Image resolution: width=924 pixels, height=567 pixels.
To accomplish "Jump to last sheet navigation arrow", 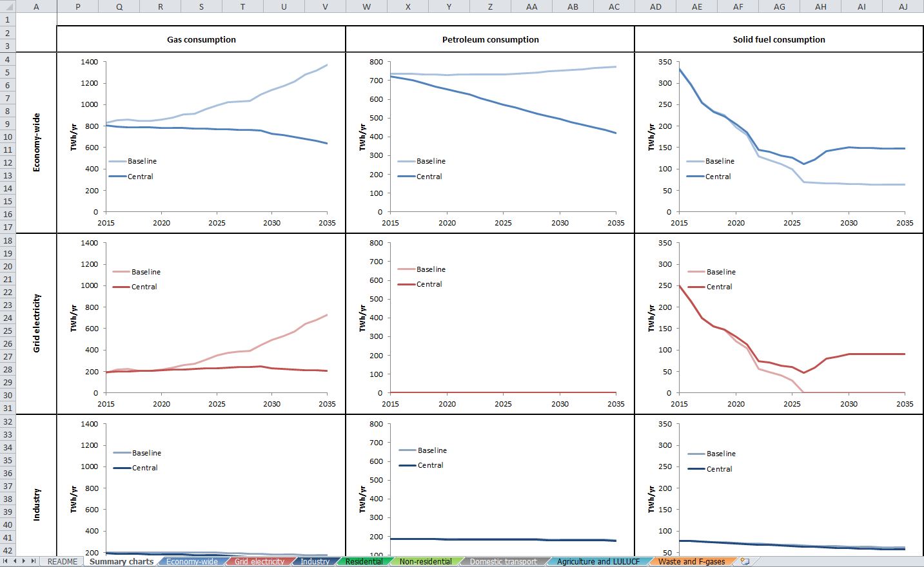I will pos(34,561).
